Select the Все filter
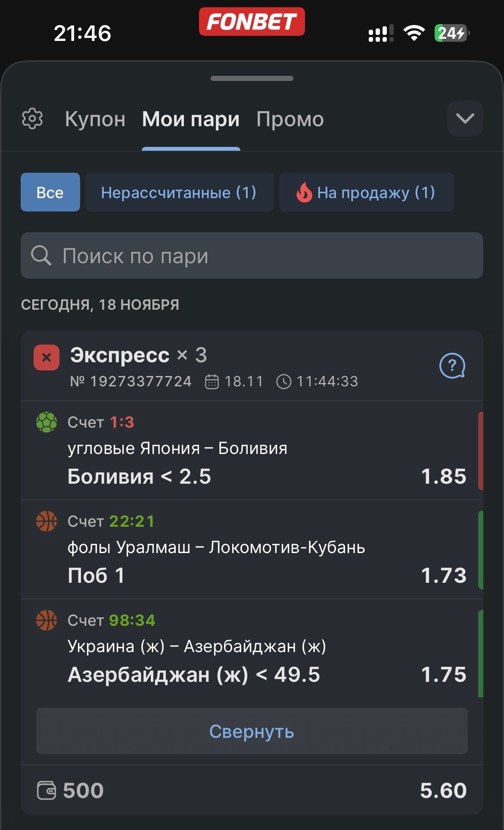This screenshot has width=504, height=830. (50, 192)
